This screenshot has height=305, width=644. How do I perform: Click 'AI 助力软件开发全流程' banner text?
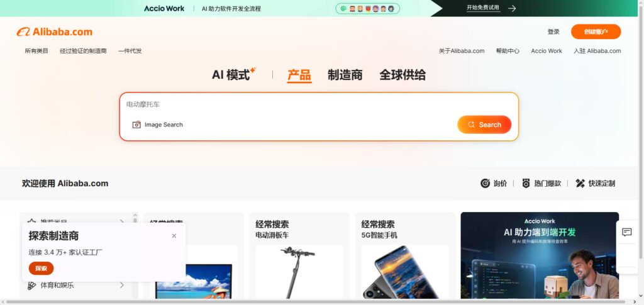(x=231, y=8)
